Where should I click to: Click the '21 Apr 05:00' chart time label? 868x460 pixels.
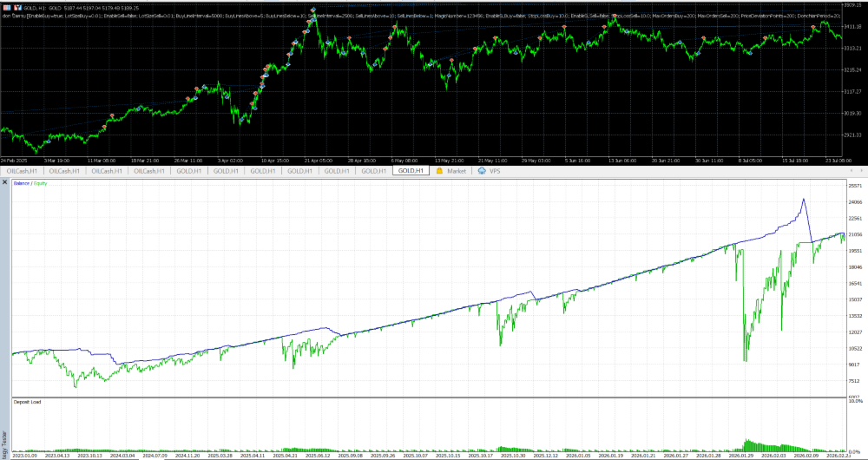click(x=318, y=161)
